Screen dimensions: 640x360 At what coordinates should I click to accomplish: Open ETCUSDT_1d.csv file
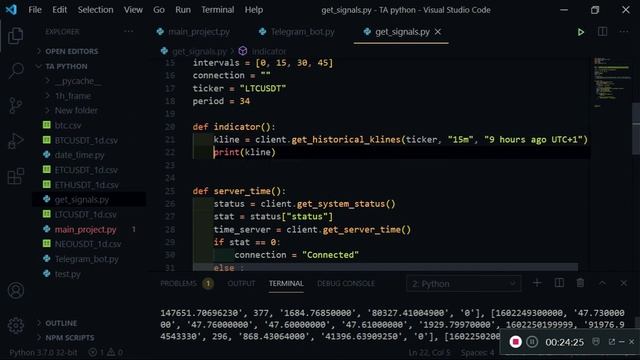click(x=86, y=170)
